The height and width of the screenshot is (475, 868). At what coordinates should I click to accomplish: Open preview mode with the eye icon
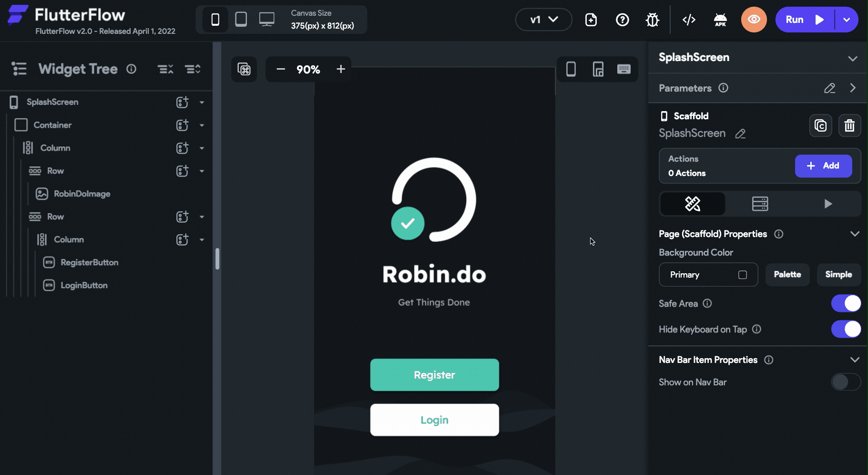click(754, 20)
